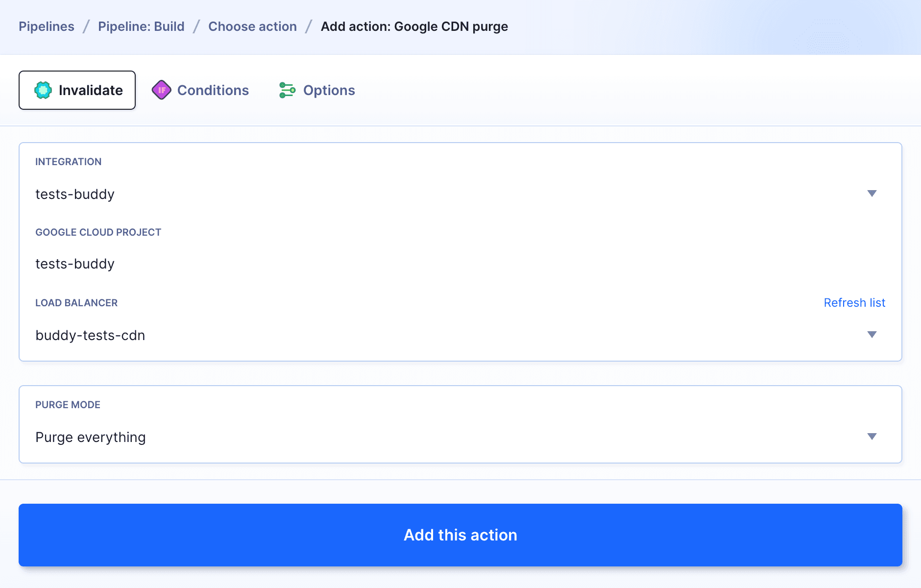Open the Load Balancer dropdown arrow
This screenshot has width=921, height=588.
(873, 335)
